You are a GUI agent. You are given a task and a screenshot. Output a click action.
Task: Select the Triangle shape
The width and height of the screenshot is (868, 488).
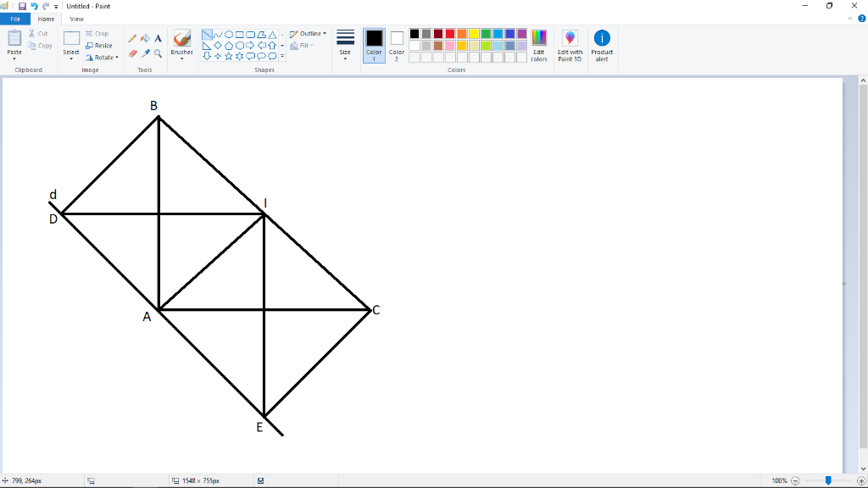click(272, 34)
